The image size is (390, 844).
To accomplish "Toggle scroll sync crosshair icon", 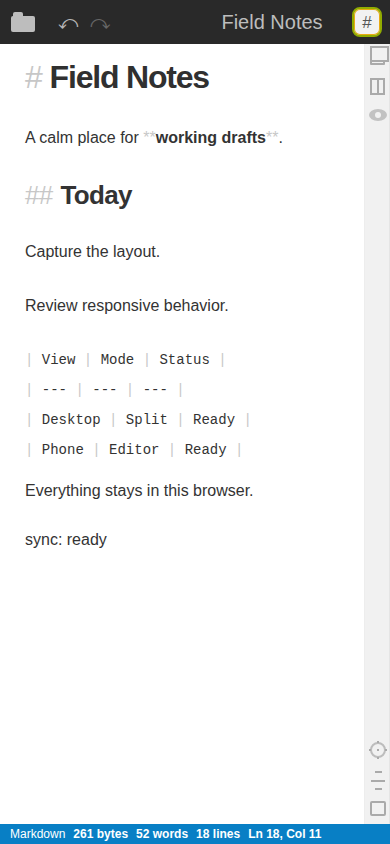I will pos(378,750).
